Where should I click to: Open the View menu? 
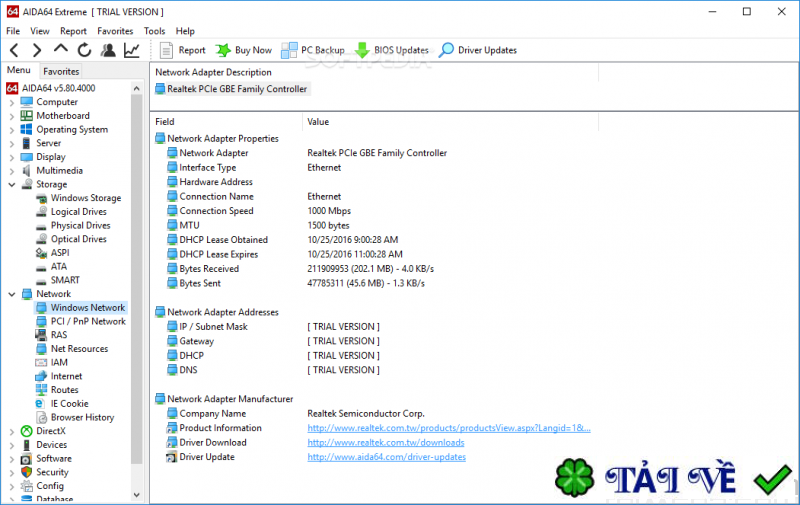pos(40,31)
